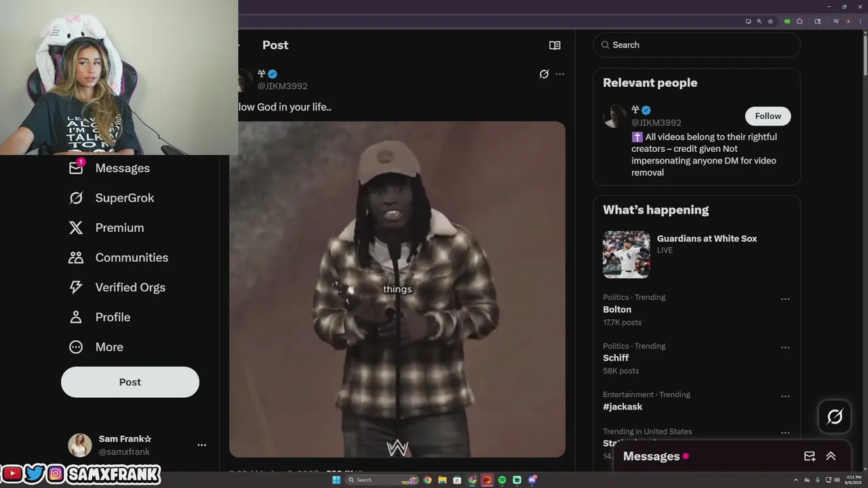The height and width of the screenshot is (488, 868).
Task: Open browser side panel search icon
Action: tap(818, 21)
